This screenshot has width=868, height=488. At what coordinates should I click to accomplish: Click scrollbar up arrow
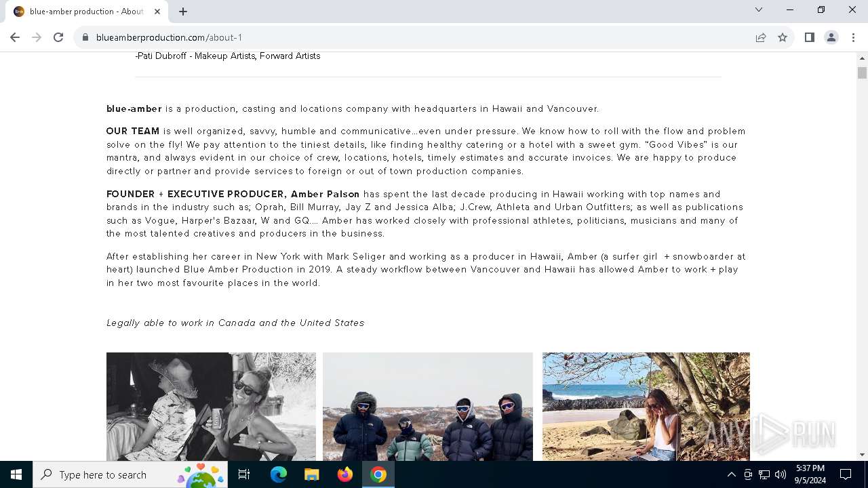point(862,58)
